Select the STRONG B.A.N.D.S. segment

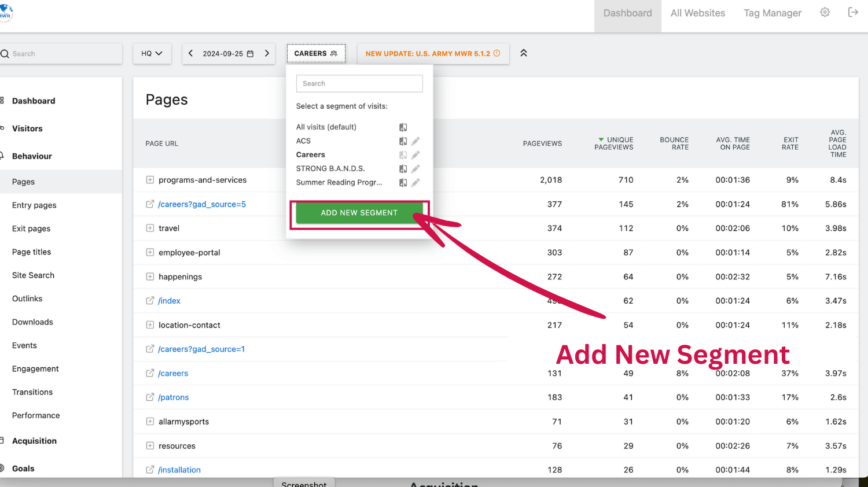[x=330, y=169]
